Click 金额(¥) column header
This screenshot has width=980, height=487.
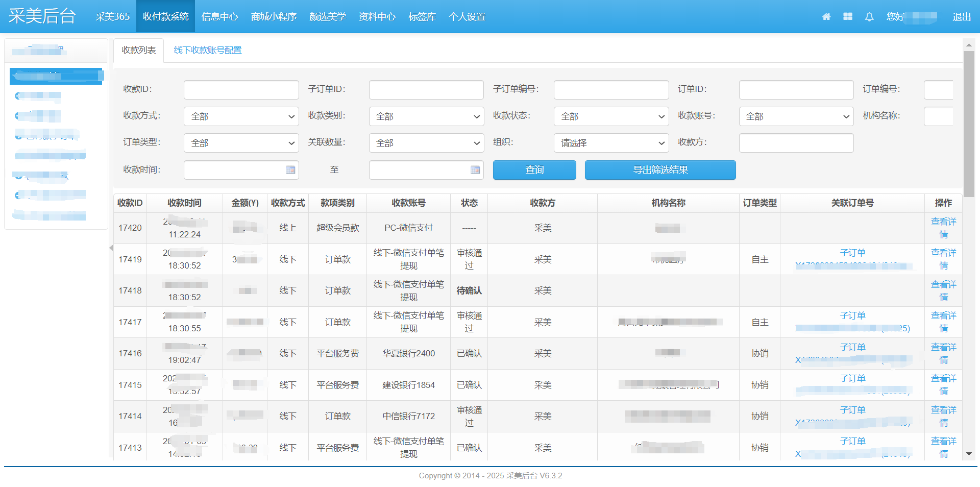[x=245, y=203]
